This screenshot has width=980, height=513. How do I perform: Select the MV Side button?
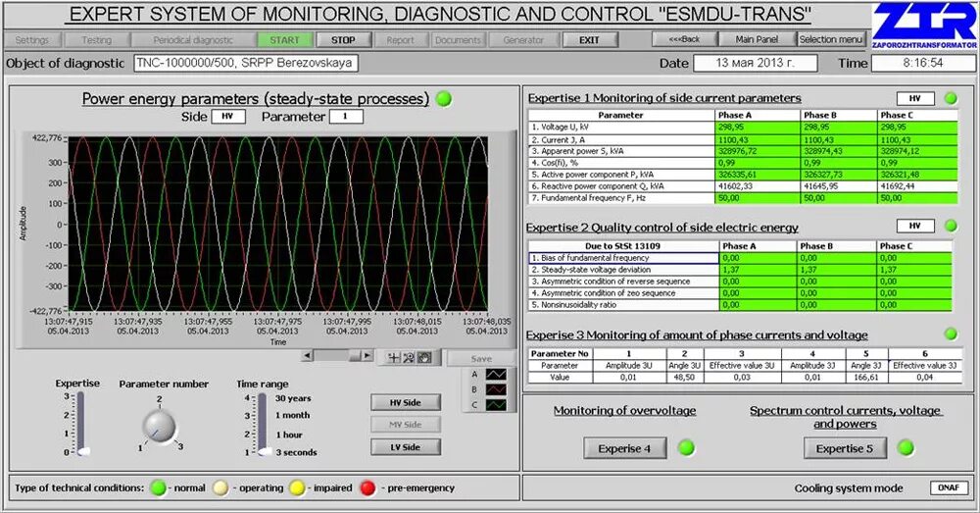406,424
